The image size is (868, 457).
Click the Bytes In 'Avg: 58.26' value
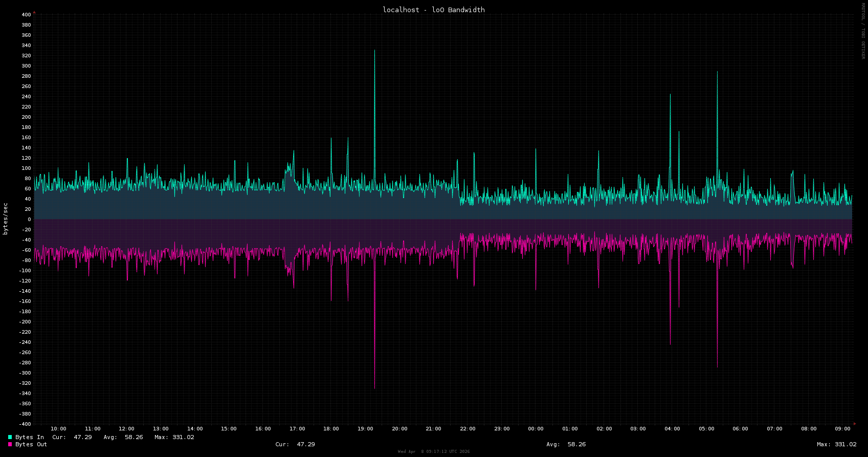[x=123, y=437]
